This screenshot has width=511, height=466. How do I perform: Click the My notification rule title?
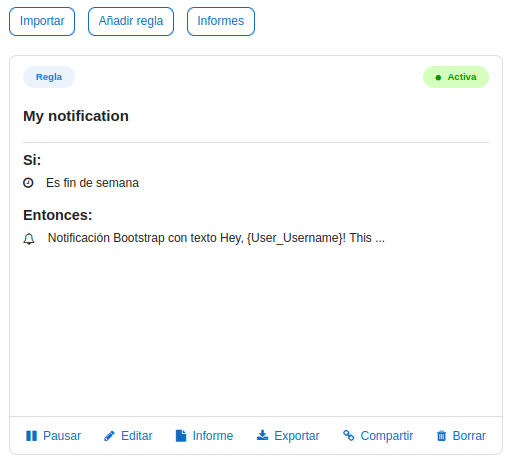[x=76, y=116]
